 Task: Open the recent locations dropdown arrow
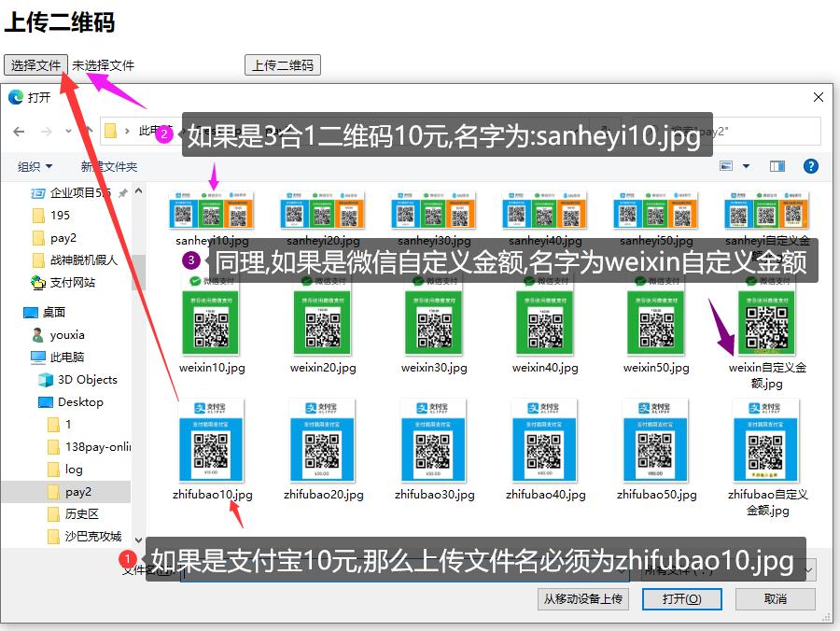tap(68, 132)
